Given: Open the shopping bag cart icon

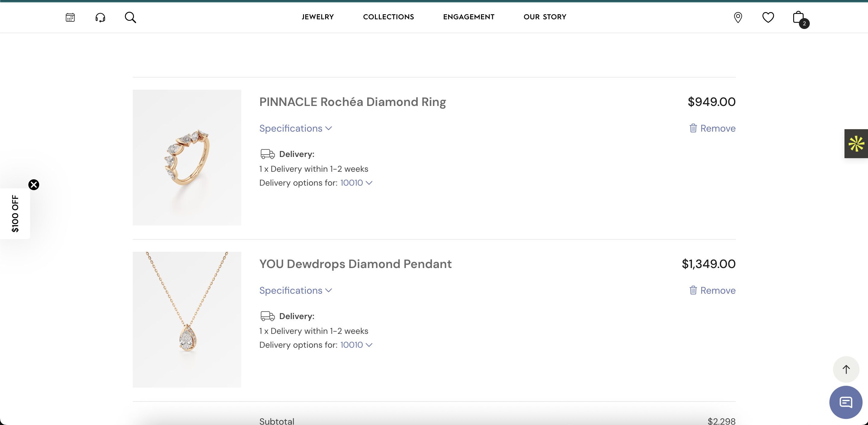Looking at the screenshot, I should pyautogui.click(x=799, y=17).
